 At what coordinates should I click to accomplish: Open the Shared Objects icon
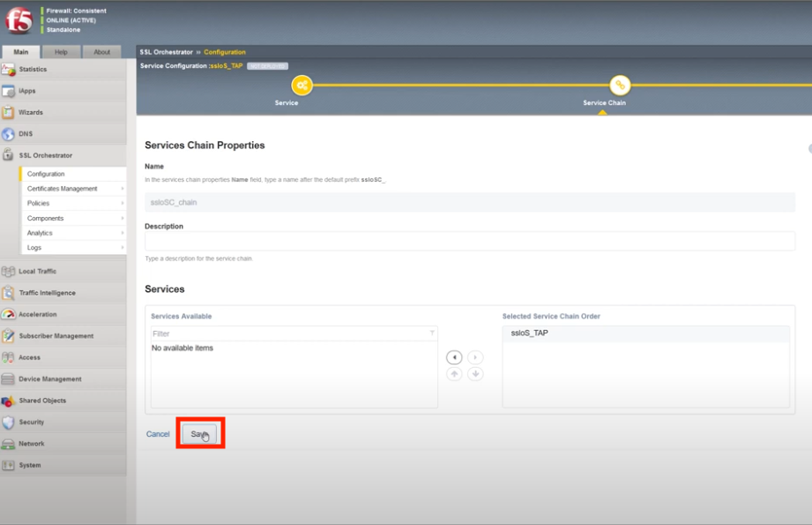8,401
